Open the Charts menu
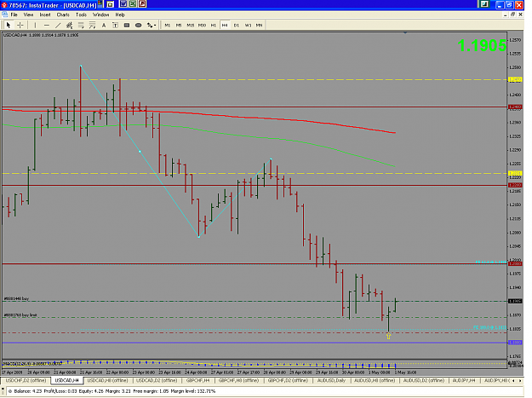 point(63,14)
